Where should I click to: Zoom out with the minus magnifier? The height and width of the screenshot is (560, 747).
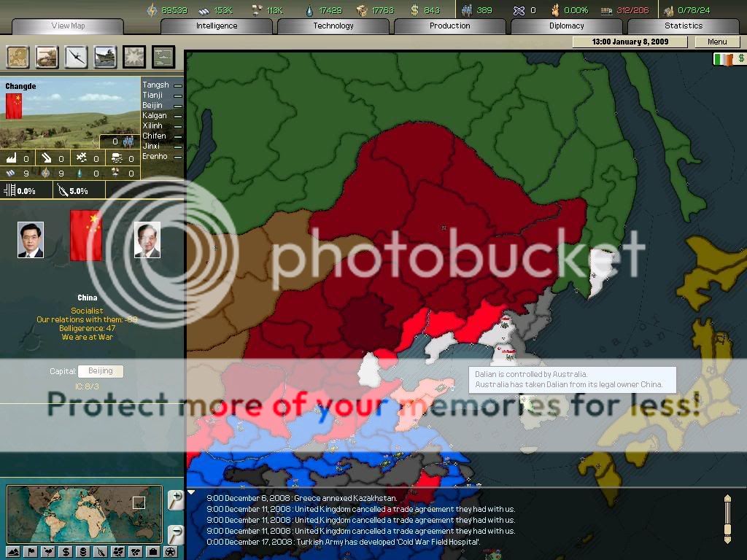(175, 534)
